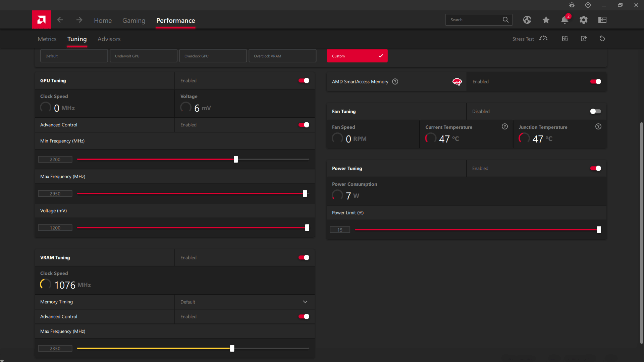This screenshot has width=644, height=362.
Task: Go forward using the right arrow
Action: (x=79, y=20)
